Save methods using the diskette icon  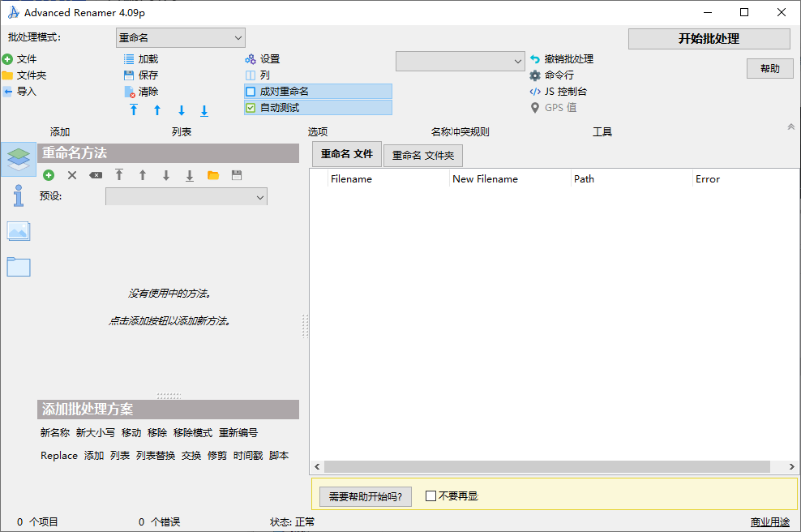point(235,174)
